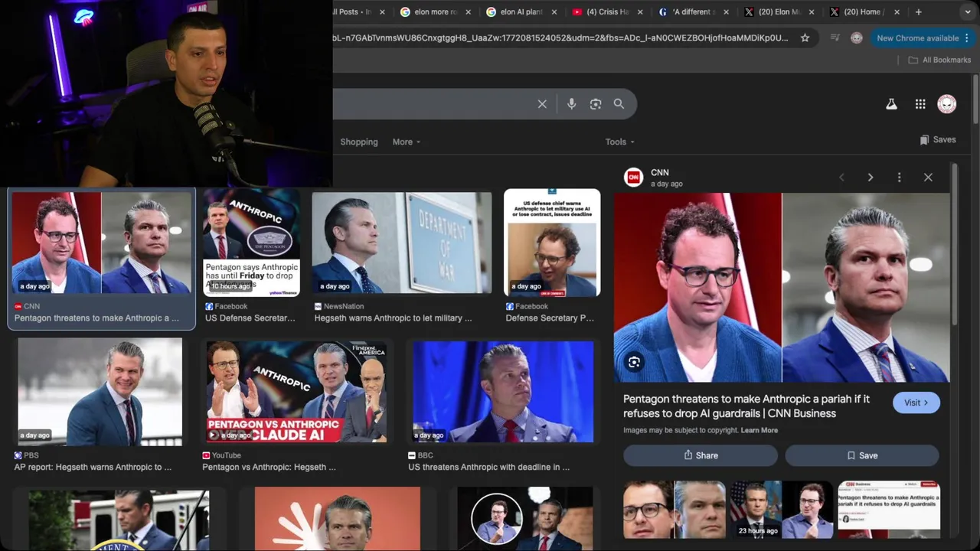Open the Shopping search filter
The height and width of the screenshot is (551, 980).
(x=359, y=142)
